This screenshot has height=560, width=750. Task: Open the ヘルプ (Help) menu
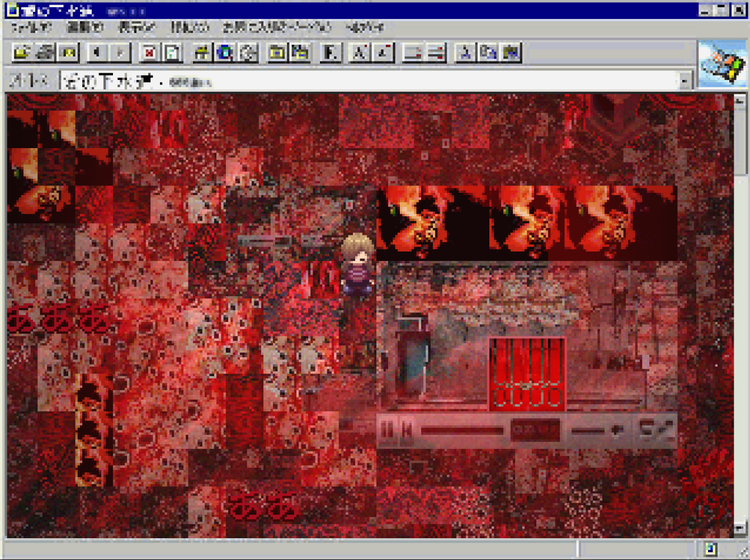click(365, 27)
